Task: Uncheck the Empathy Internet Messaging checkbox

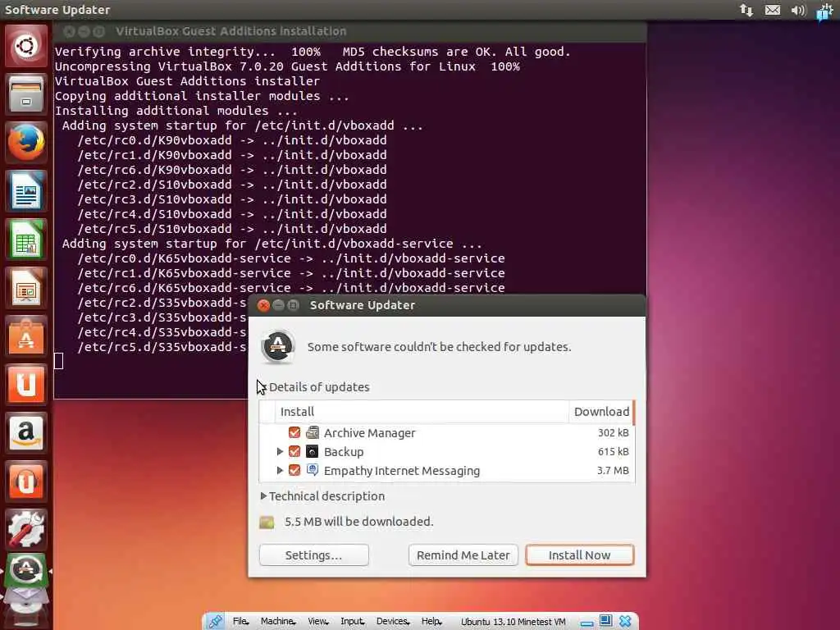Action: [294, 470]
